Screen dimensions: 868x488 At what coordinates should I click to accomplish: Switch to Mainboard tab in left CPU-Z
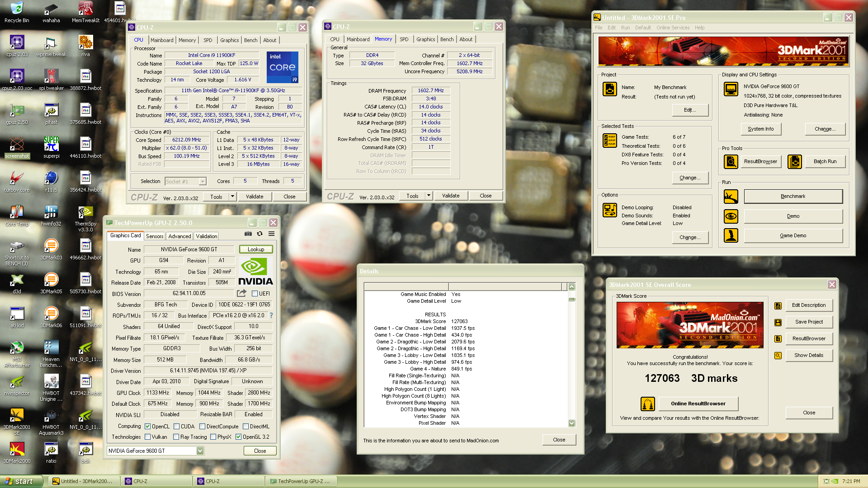coord(162,40)
